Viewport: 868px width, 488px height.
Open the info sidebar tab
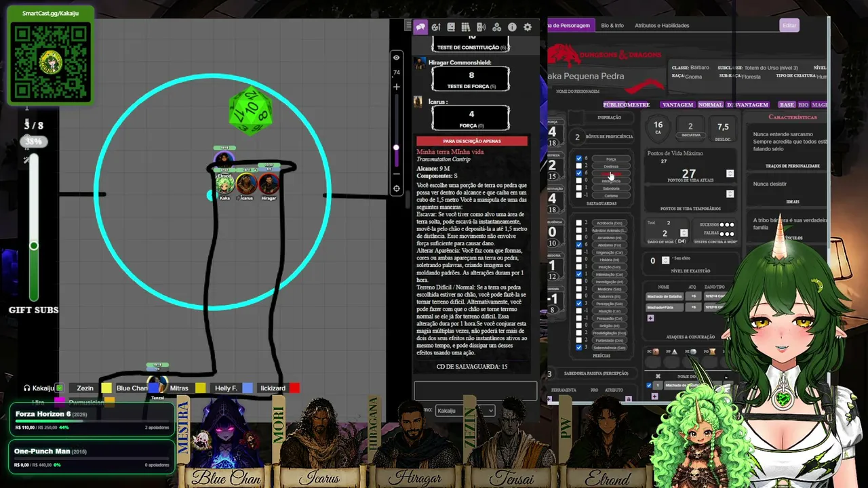point(512,27)
